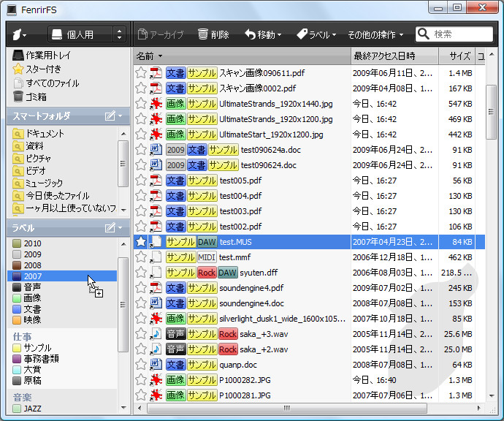
Task: Click audio icon of saka_+3.wav
Action: (x=156, y=334)
